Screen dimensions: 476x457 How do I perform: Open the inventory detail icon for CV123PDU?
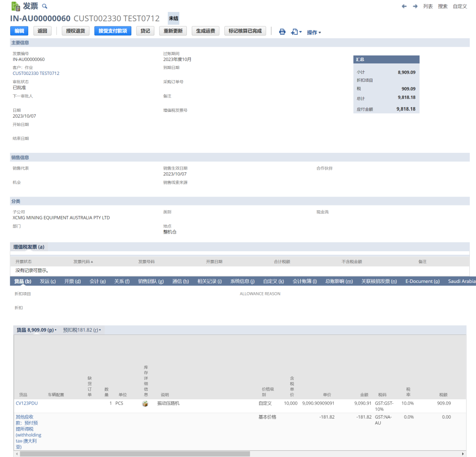[x=145, y=404]
